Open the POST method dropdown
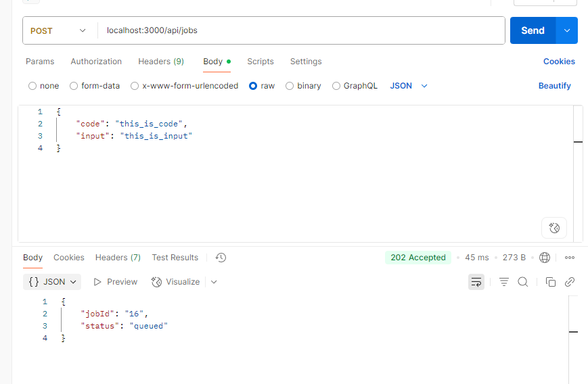This screenshot has width=588, height=384. pyautogui.click(x=59, y=30)
